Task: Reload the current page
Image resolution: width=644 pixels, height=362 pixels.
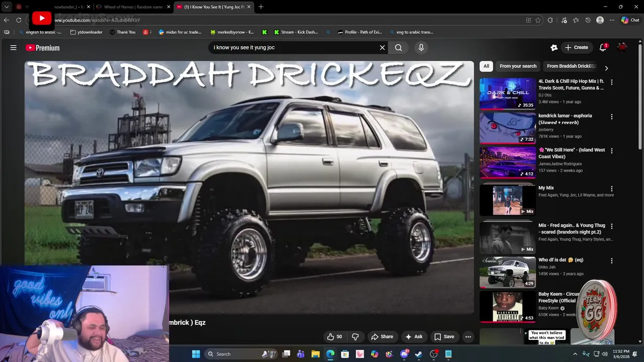Action: (19, 20)
